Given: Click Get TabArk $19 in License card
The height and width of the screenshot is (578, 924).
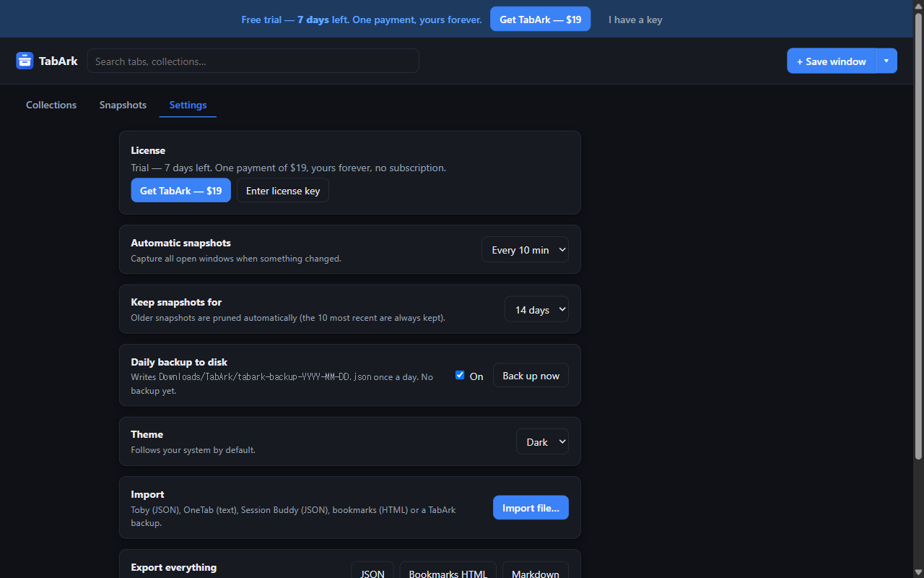Looking at the screenshot, I should 180,191.
